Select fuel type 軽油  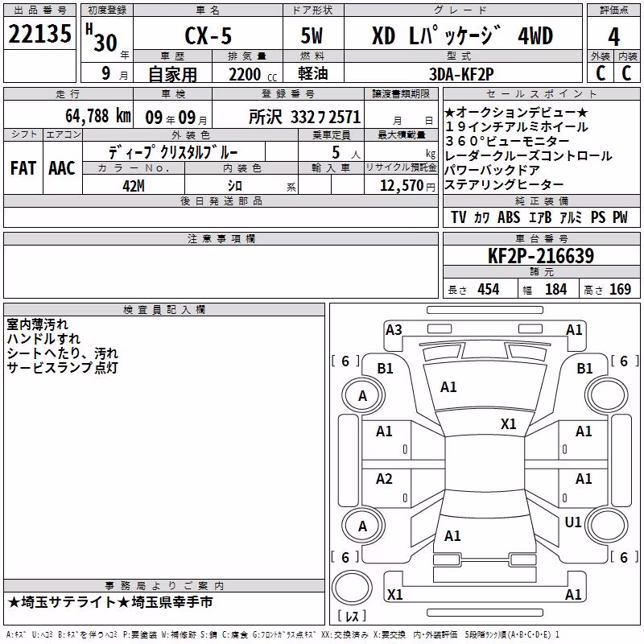click(313, 73)
